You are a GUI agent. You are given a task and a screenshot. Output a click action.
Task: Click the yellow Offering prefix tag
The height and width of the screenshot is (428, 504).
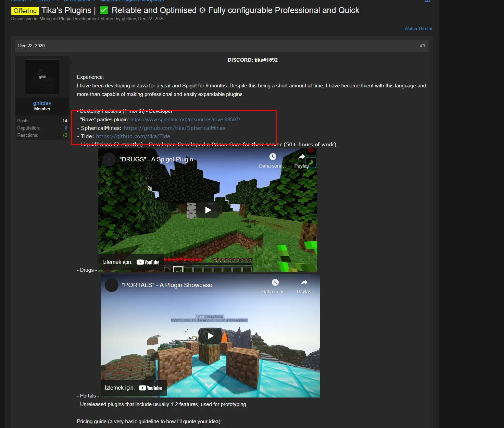point(25,11)
